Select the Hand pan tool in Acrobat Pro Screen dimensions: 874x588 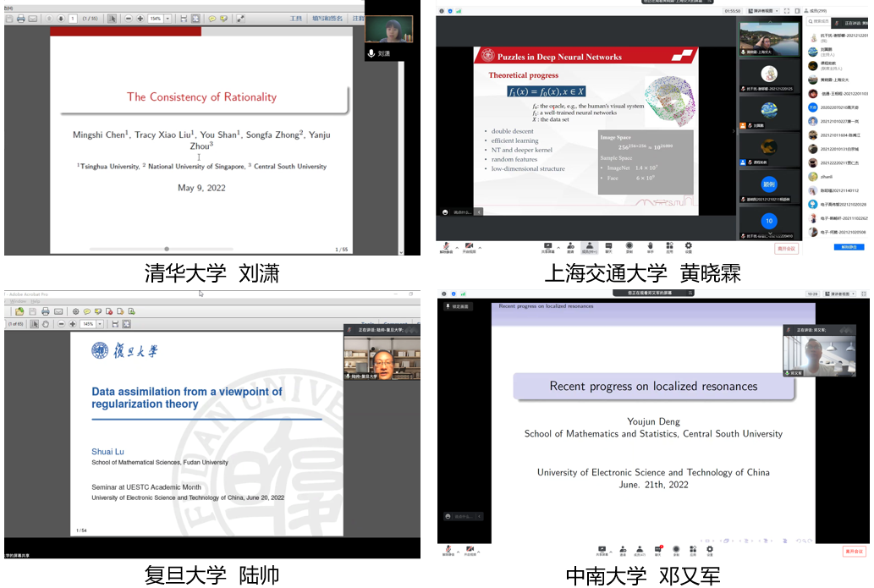click(47, 324)
